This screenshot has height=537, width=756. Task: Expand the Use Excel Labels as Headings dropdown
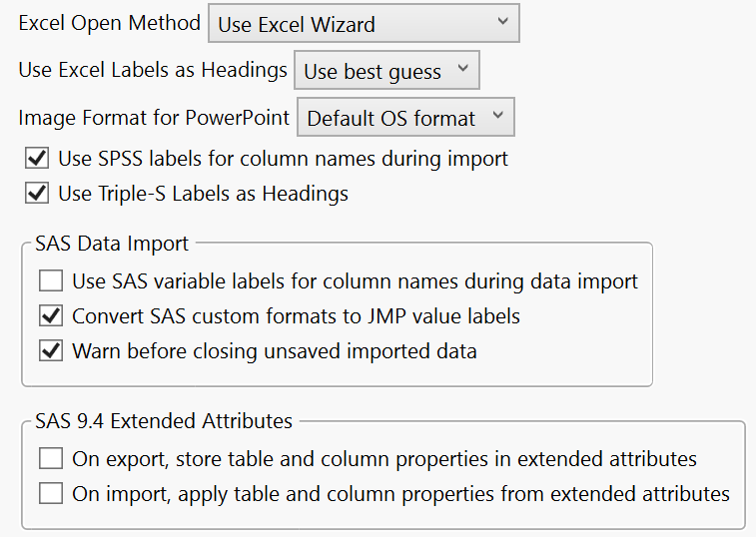[385, 72]
